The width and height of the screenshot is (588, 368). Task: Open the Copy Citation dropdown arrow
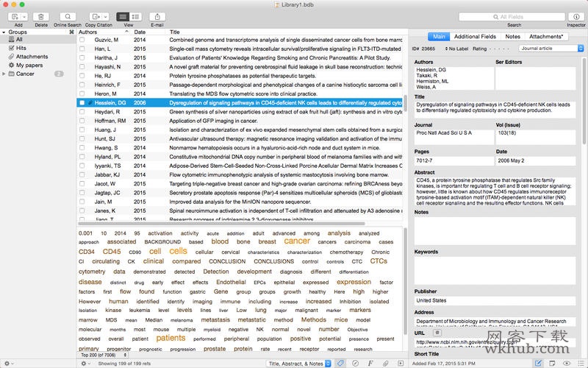click(105, 17)
